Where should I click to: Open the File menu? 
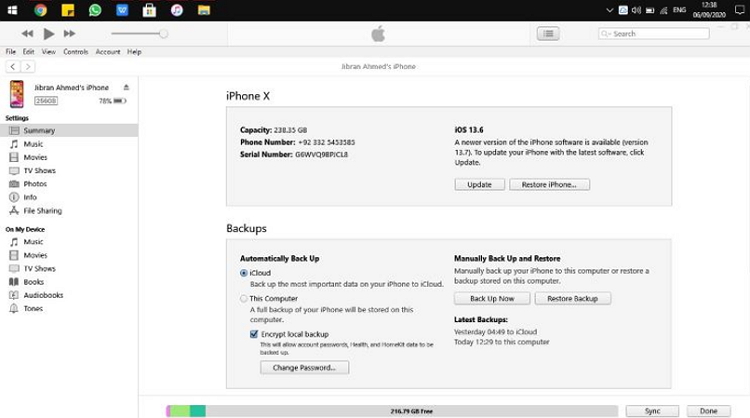tap(11, 52)
